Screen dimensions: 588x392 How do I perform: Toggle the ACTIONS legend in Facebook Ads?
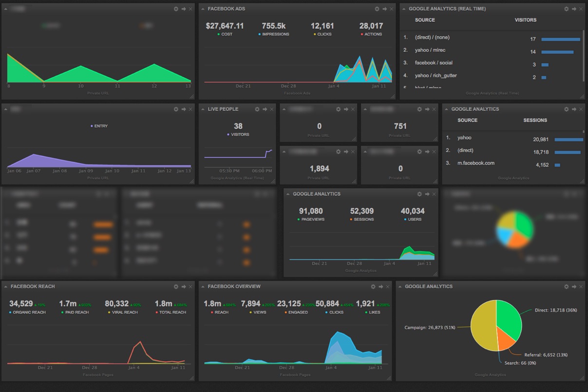coord(371,34)
